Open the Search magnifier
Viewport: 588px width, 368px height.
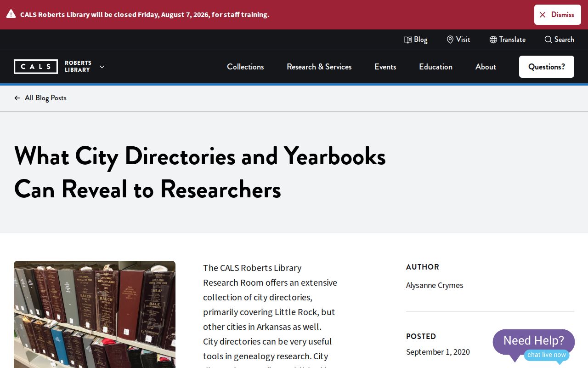(x=559, y=40)
